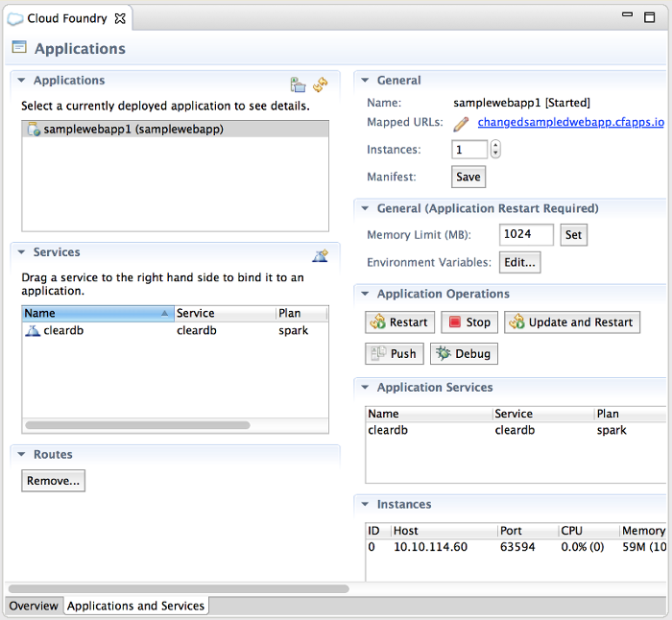Collapse the Instances section

(x=365, y=504)
